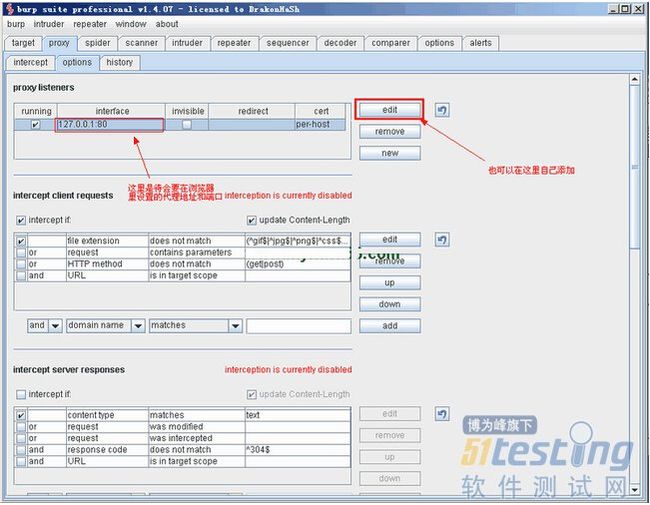This screenshot has height=505, width=650.
Task: Click the Burp Suite title bar logo icon
Action: tap(10, 9)
